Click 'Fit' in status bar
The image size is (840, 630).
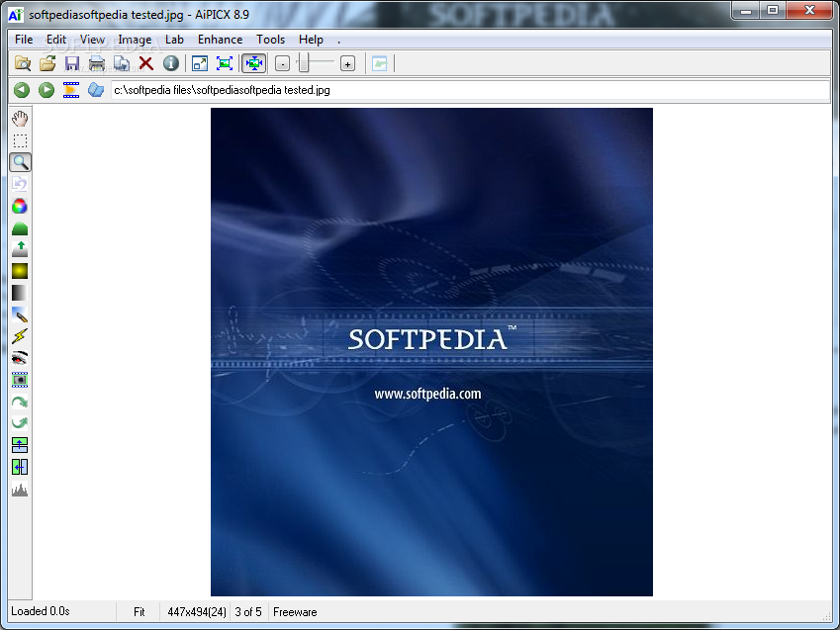pos(140,612)
